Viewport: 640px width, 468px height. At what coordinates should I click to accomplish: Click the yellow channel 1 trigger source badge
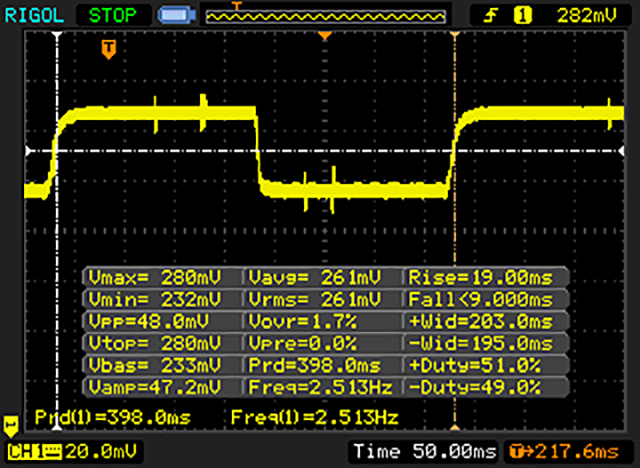click(x=522, y=16)
